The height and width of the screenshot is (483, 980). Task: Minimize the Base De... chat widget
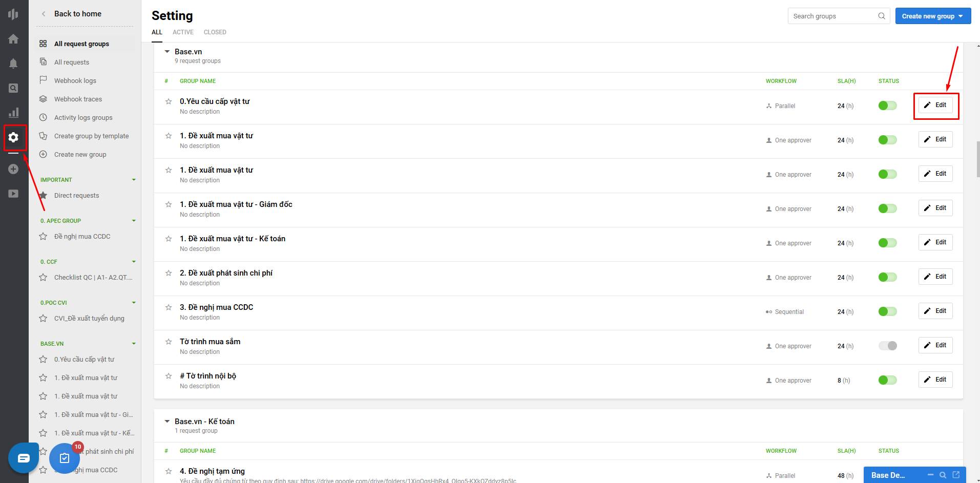click(x=930, y=475)
